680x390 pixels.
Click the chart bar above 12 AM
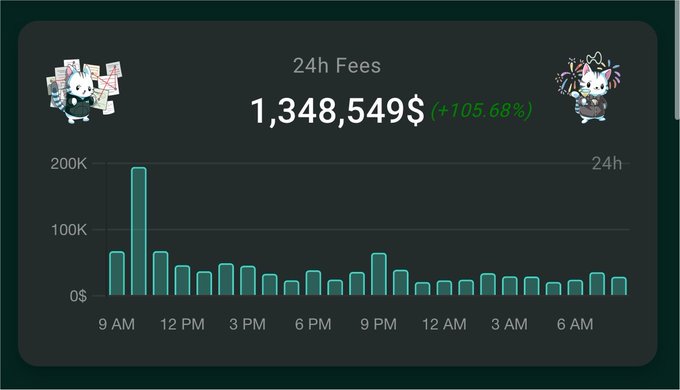tap(444, 288)
